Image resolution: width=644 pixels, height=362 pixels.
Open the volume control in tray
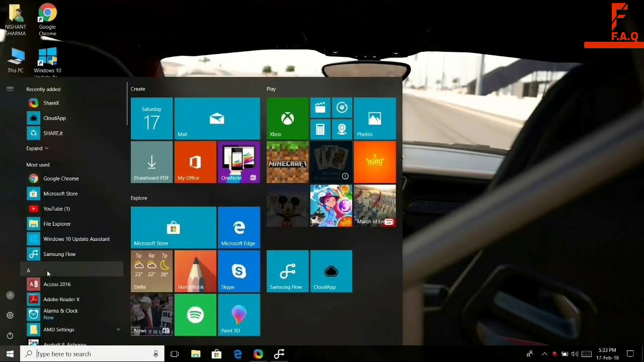(575, 354)
